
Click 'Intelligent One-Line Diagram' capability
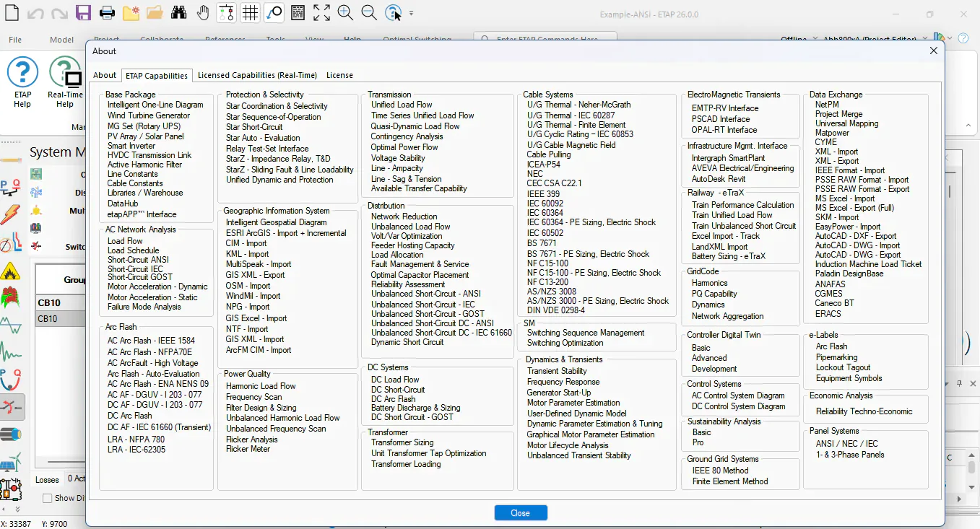point(155,105)
